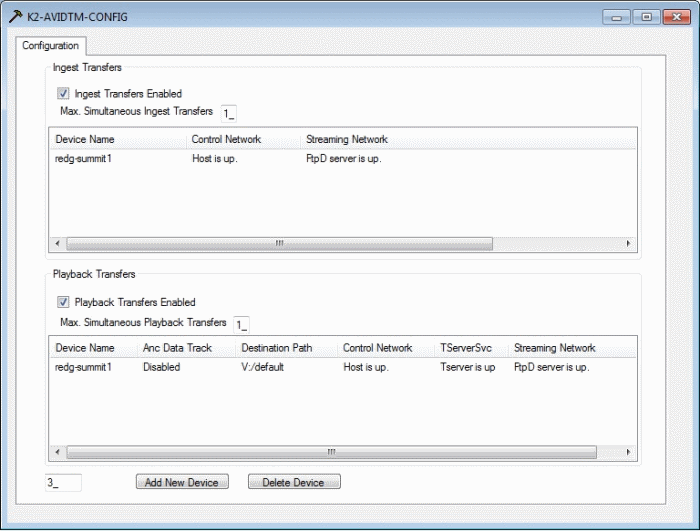Toggle Playback Transfers Enabled checkbox
This screenshot has height=531, width=700.
63,302
